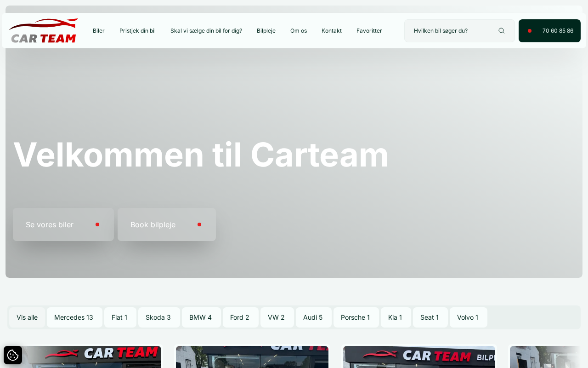
Task: Filter cars by BMW 4
Action: tap(201, 317)
